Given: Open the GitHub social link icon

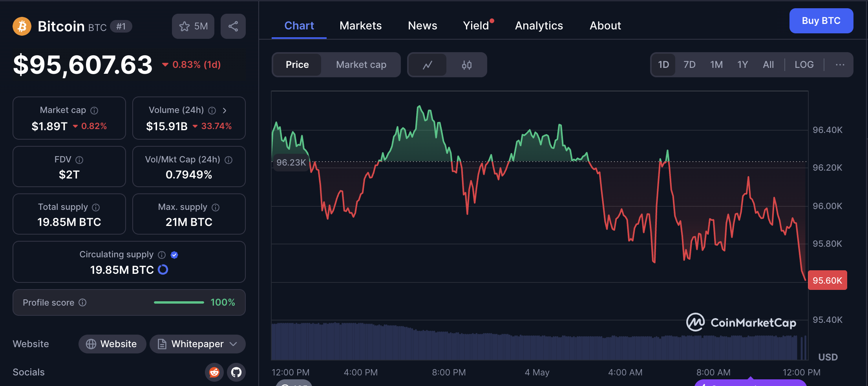Looking at the screenshot, I should click(x=236, y=372).
